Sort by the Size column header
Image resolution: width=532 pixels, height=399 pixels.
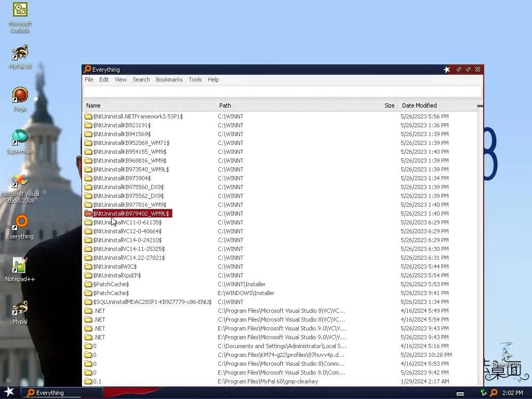(x=372, y=105)
